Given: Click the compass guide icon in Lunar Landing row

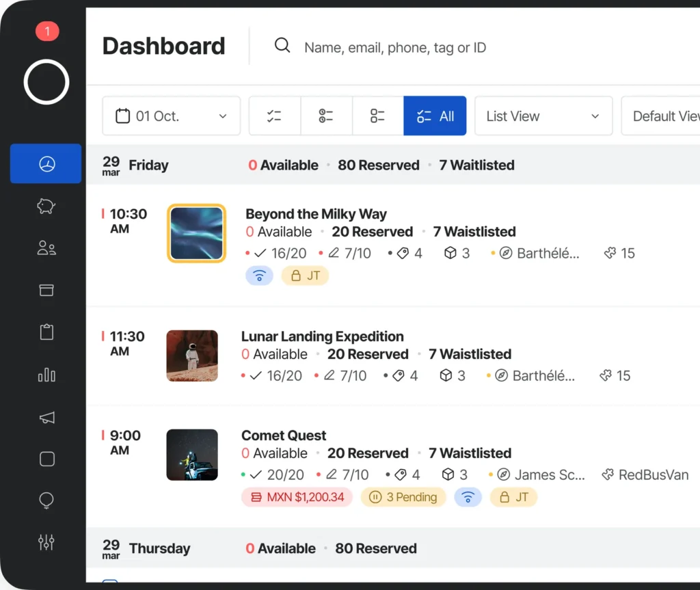Looking at the screenshot, I should click(501, 375).
